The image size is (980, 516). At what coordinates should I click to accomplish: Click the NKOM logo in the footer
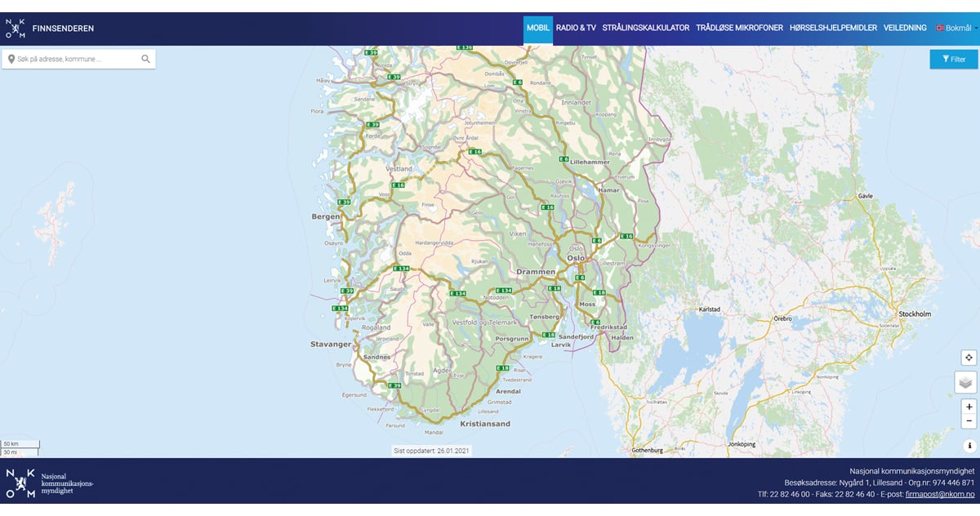click(20, 483)
